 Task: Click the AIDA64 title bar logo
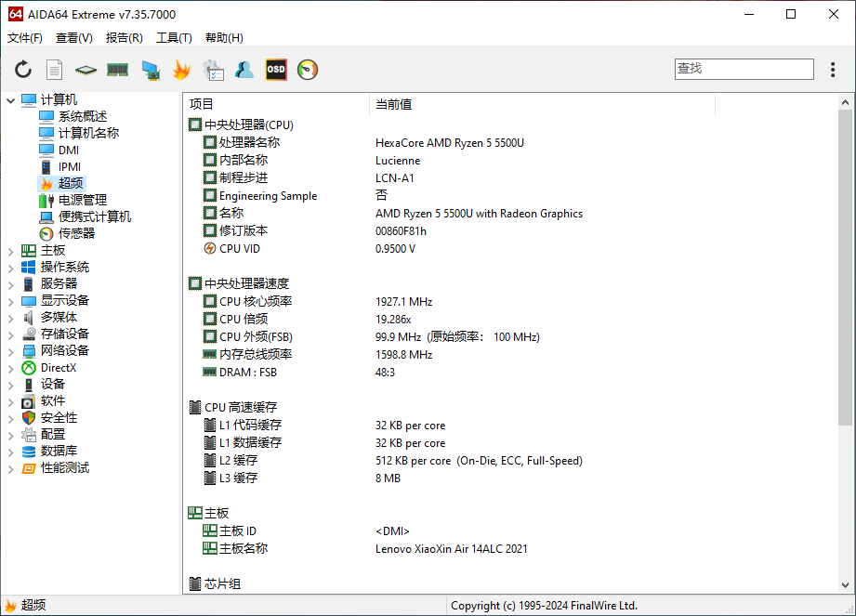coord(15,14)
